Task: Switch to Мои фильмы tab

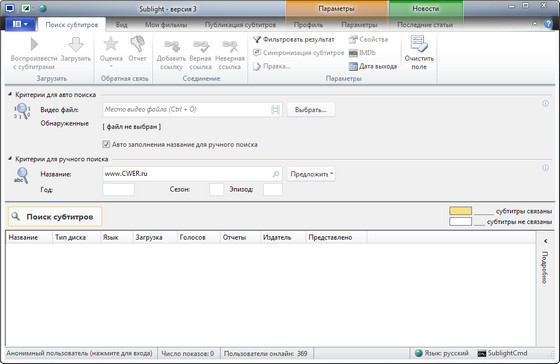Action: tap(166, 25)
